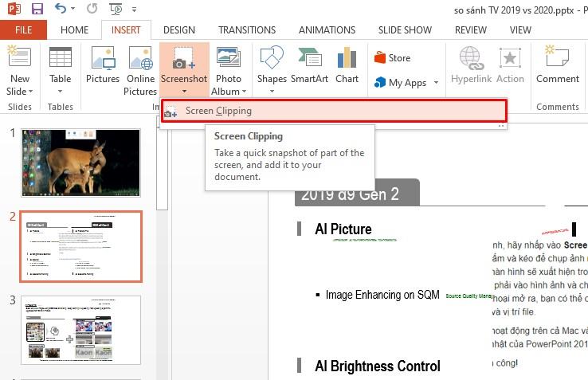Viewport: 588px width, 380px height.
Task: Open the DESIGN tab
Action: pyautogui.click(x=179, y=30)
